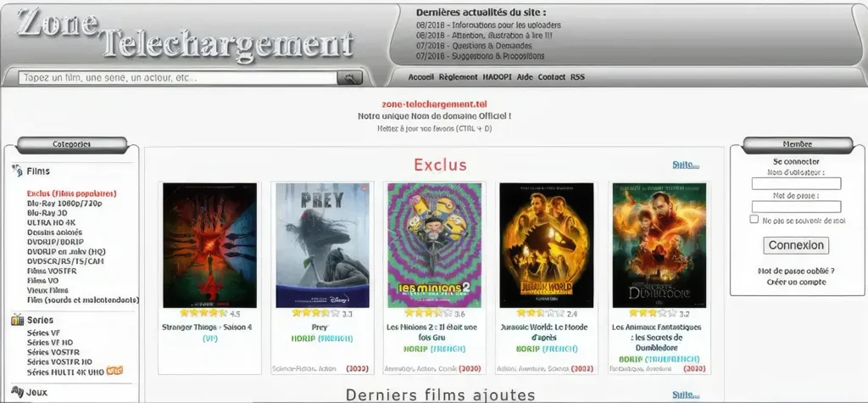Image resolution: width=868 pixels, height=403 pixels.
Task: Open the HADOPI menu item
Action: pyautogui.click(x=497, y=77)
